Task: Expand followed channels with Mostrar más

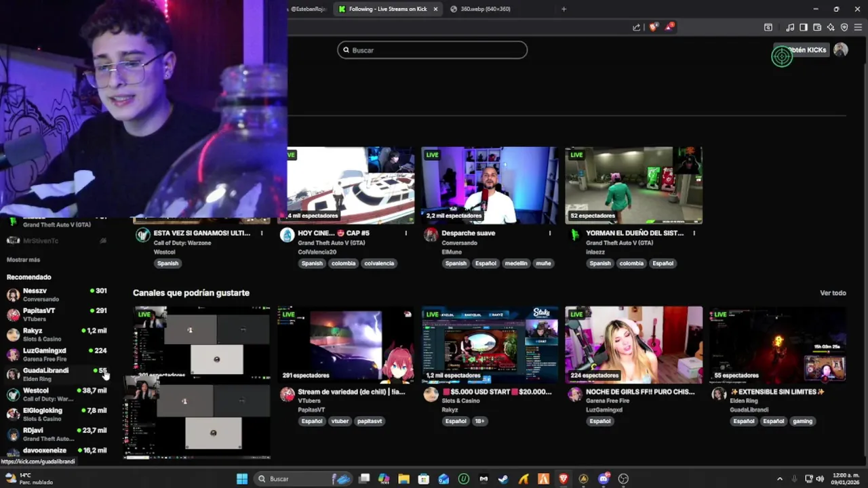Action: [23, 260]
